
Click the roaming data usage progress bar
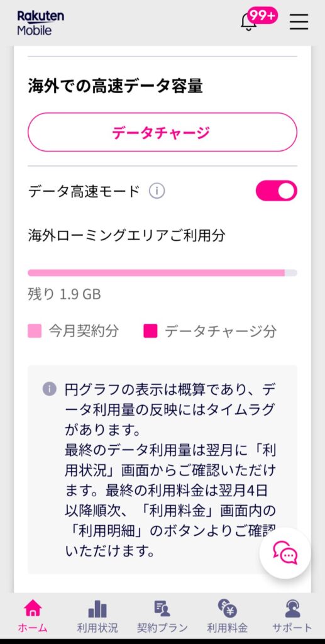point(162,273)
